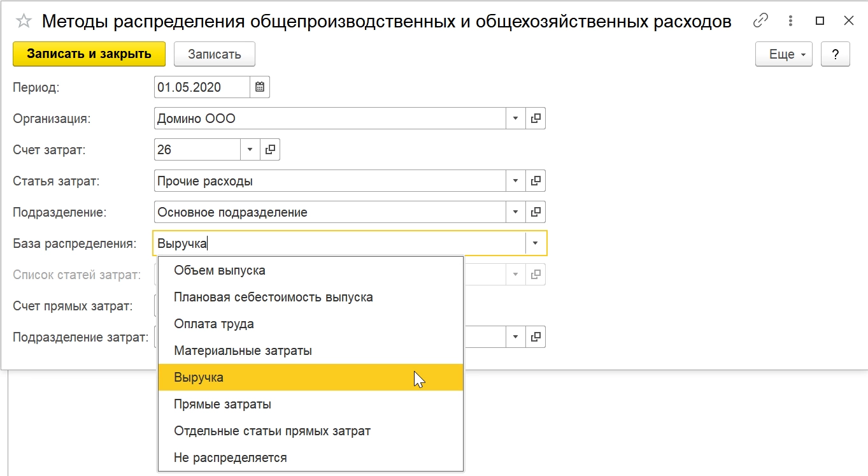Click into the Период date field
This screenshot has height=476, width=868.
point(201,87)
